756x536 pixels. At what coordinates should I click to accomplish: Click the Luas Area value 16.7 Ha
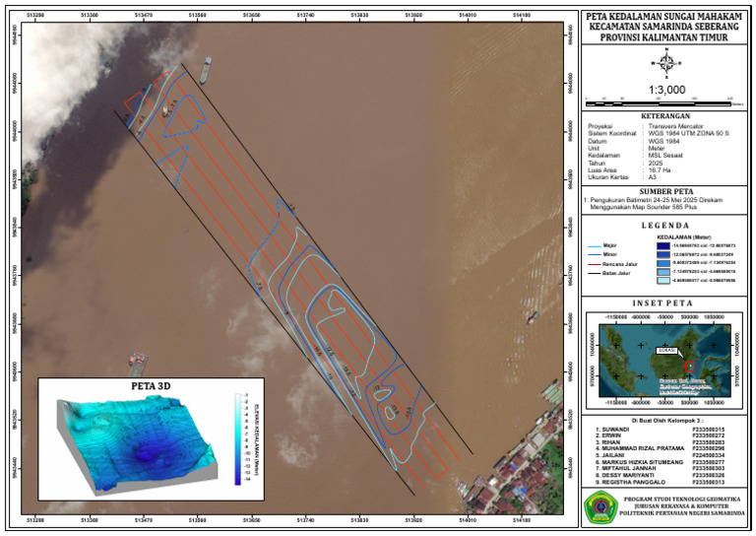pos(660,170)
